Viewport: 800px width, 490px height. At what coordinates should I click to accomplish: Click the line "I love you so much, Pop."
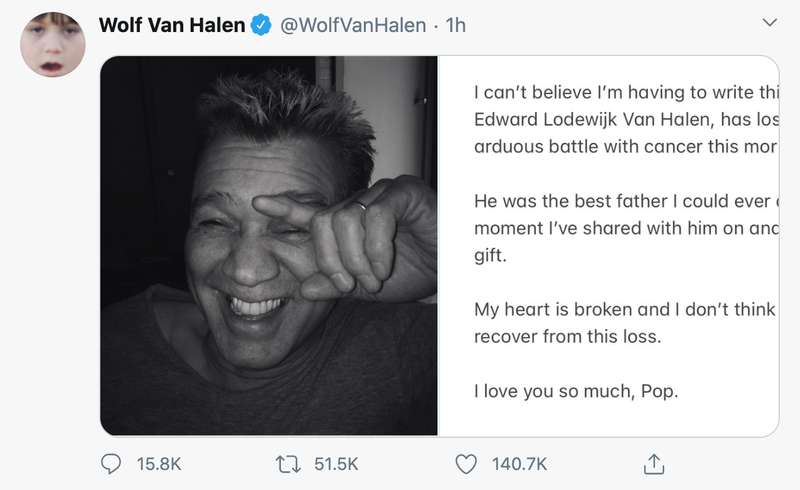(575, 391)
